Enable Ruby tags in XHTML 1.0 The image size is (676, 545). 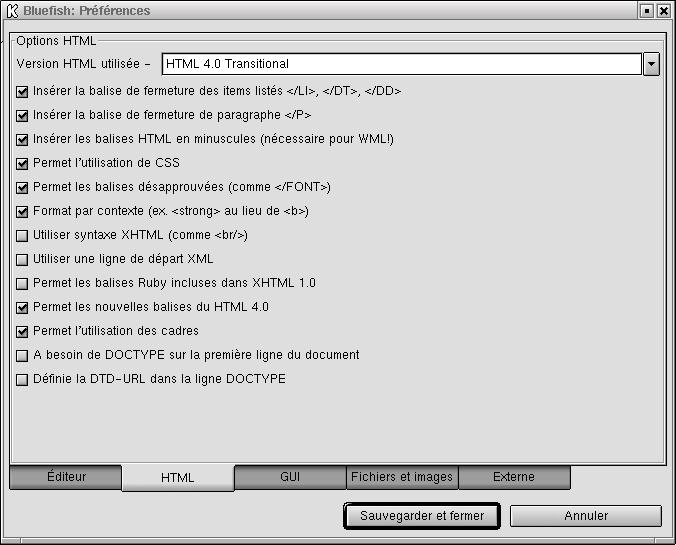point(23,283)
